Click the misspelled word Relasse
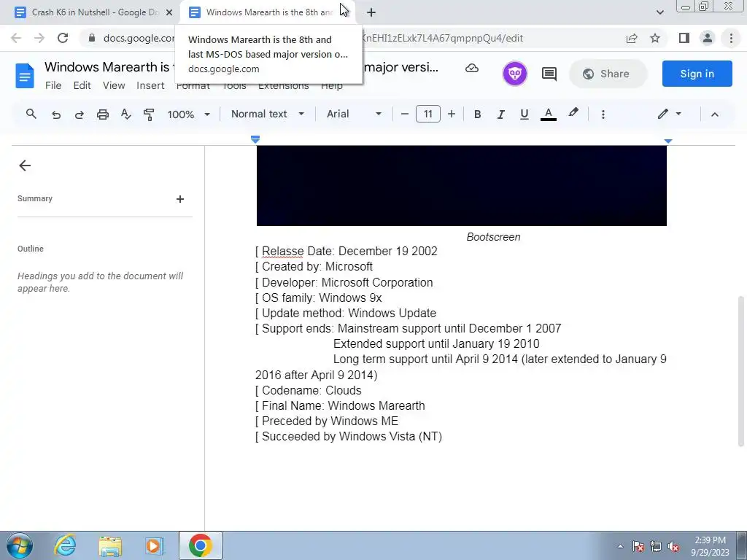 (x=282, y=251)
